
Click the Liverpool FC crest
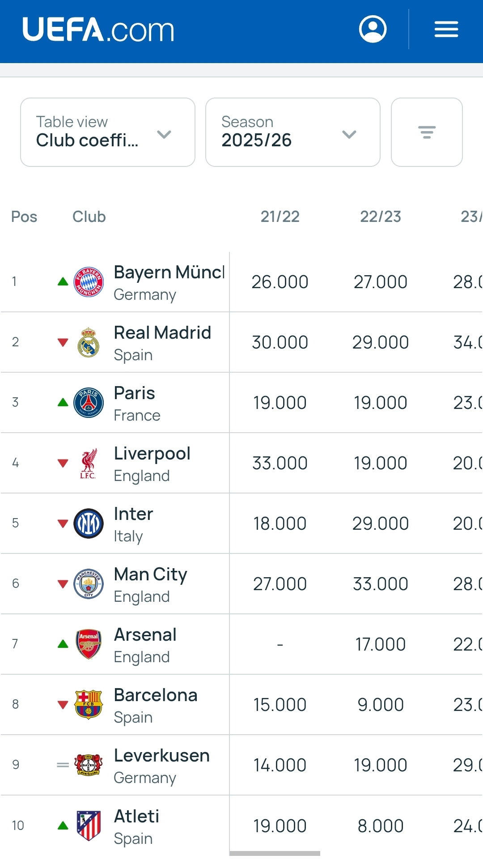point(89,464)
